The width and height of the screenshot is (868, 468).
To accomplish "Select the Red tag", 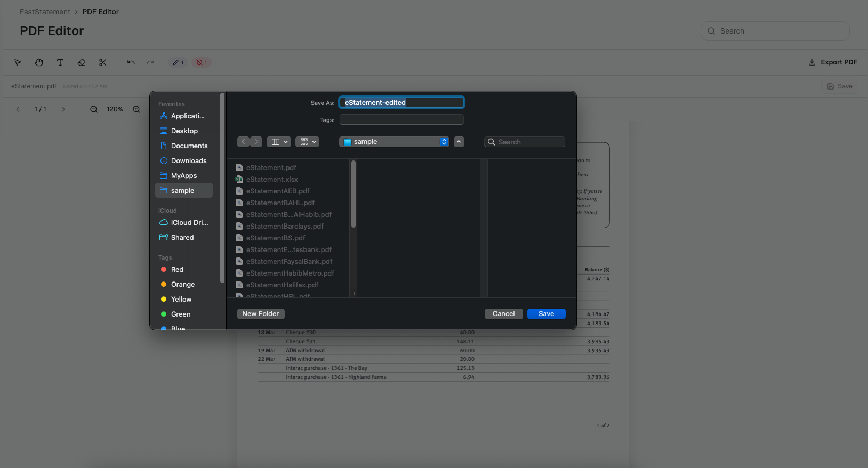I will point(184,269).
